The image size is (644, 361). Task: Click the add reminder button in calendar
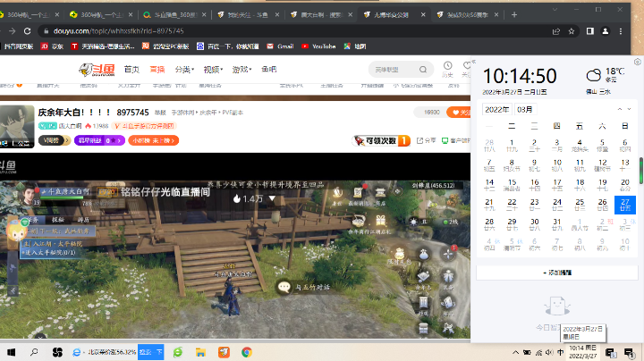557,273
